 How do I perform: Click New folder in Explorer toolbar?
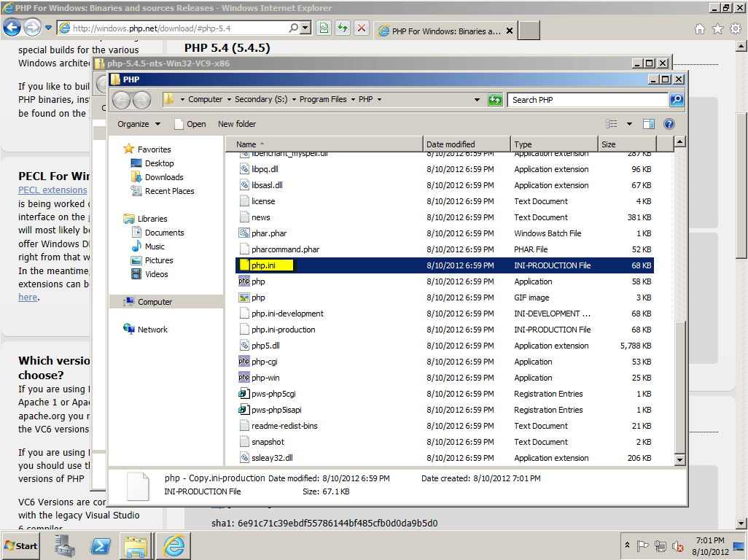click(237, 124)
